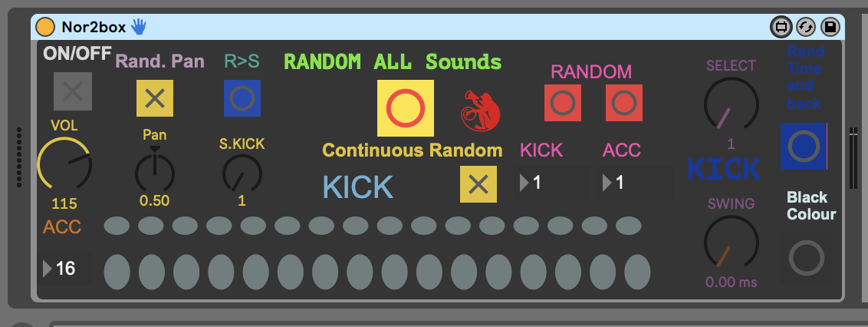Toggle the blue R>S button
This screenshot has height=327, width=868.
coord(242,98)
